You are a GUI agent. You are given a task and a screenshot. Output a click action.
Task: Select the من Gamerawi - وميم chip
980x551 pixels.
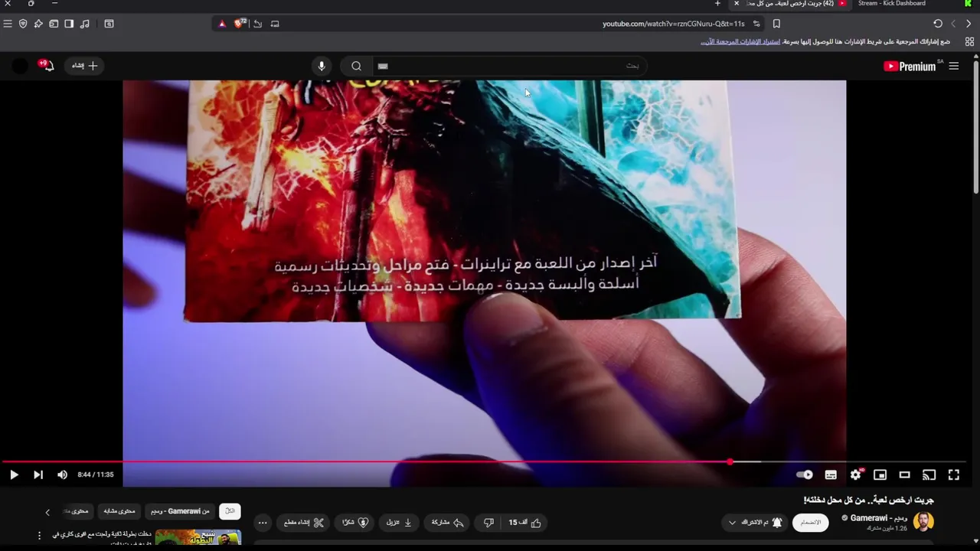click(180, 511)
